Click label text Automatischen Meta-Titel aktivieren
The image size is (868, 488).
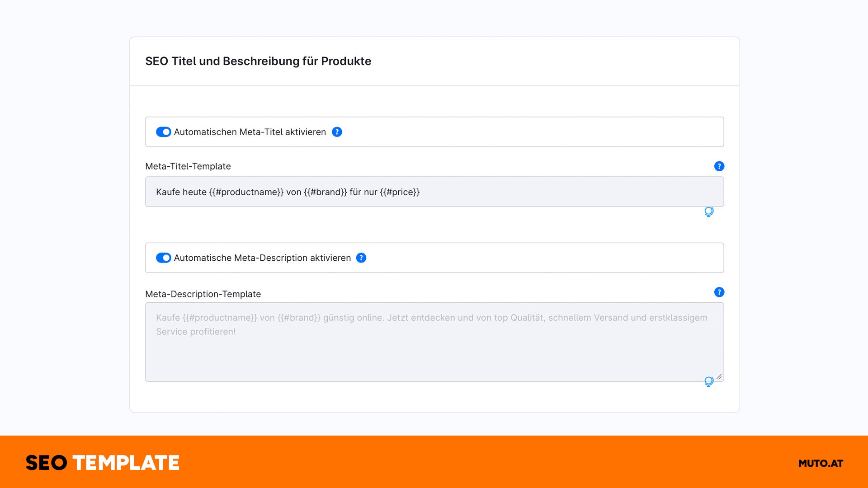(250, 132)
